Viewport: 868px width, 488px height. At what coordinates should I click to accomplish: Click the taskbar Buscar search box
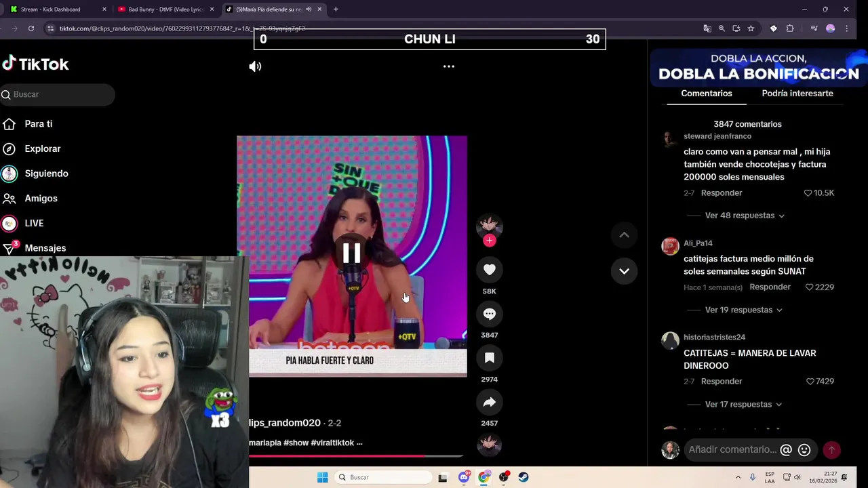click(384, 477)
